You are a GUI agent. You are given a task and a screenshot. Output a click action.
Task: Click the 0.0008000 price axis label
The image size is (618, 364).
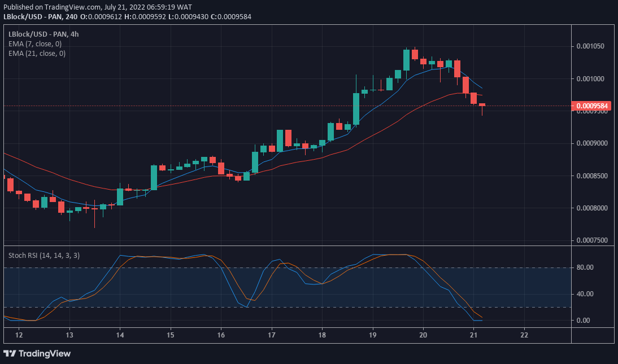tap(592, 208)
